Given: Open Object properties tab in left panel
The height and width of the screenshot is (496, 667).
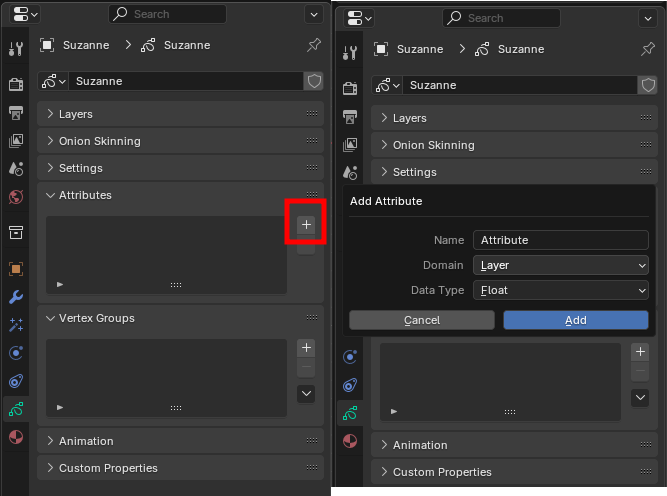Looking at the screenshot, I should coord(16,269).
